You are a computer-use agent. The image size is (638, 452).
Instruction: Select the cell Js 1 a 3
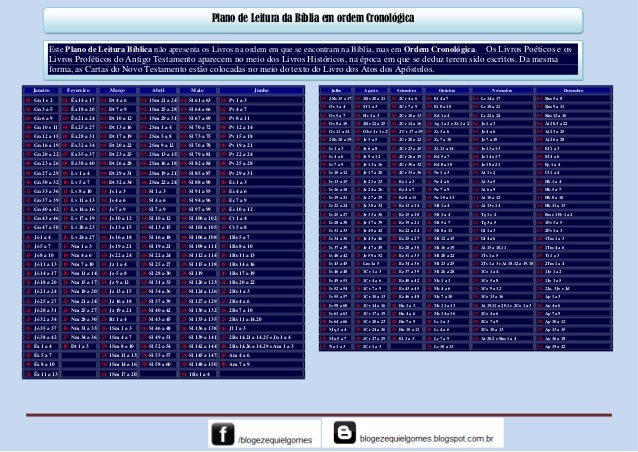pyautogui.click(x=118, y=191)
